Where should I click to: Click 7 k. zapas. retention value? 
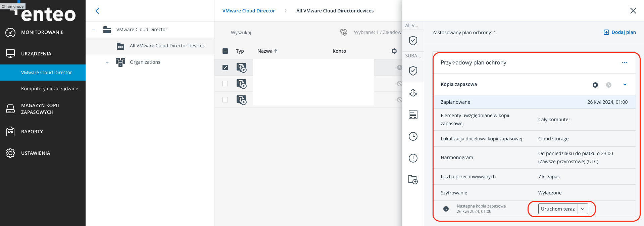pos(549,177)
